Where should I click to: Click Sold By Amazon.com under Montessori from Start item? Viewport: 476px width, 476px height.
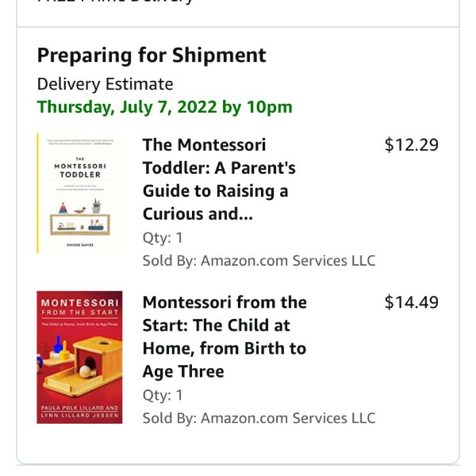(259, 418)
